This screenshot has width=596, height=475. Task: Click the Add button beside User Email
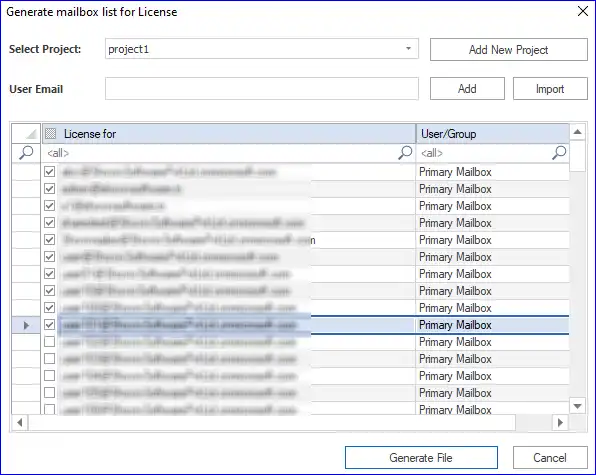coord(467,89)
